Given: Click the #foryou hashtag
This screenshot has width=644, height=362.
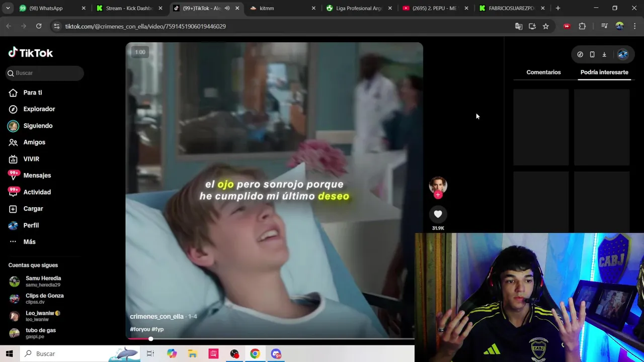Looking at the screenshot, I should 140,329.
